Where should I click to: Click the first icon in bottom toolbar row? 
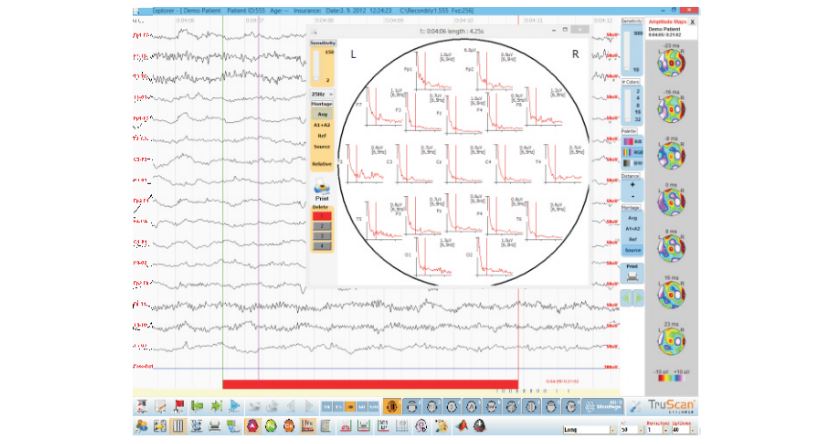tap(141, 426)
